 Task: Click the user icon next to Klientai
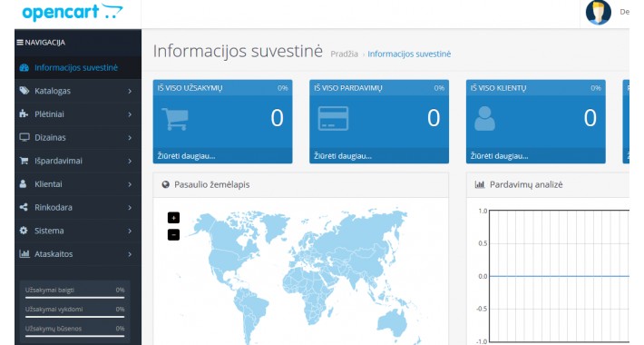point(23,183)
